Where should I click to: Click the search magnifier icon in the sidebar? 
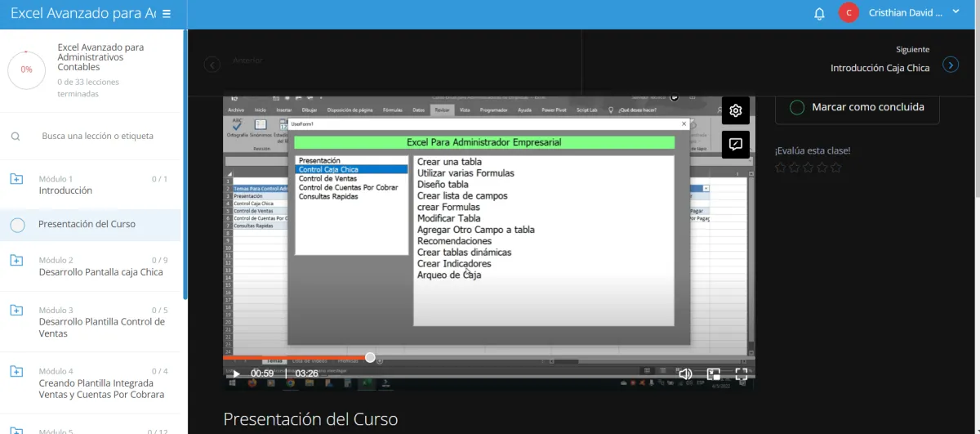coord(16,136)
